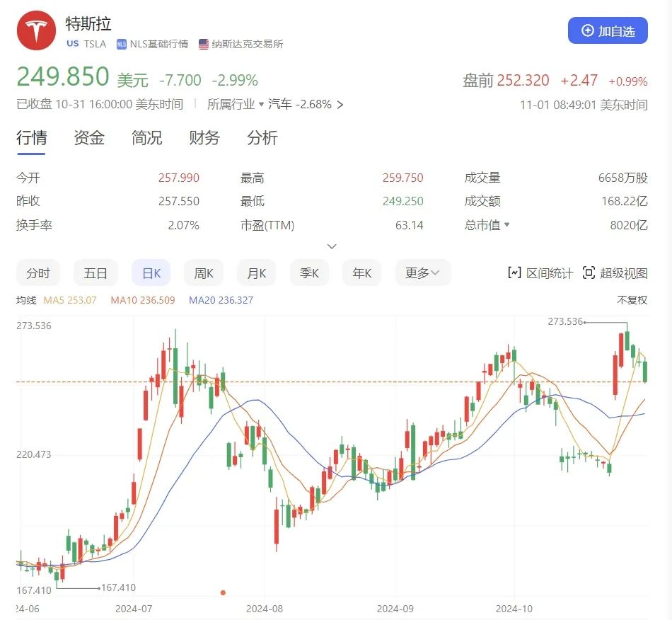Expand more quote details chevron
This screenshot has height=620, width=672.
pyautogui.click(x=332, y=246)
